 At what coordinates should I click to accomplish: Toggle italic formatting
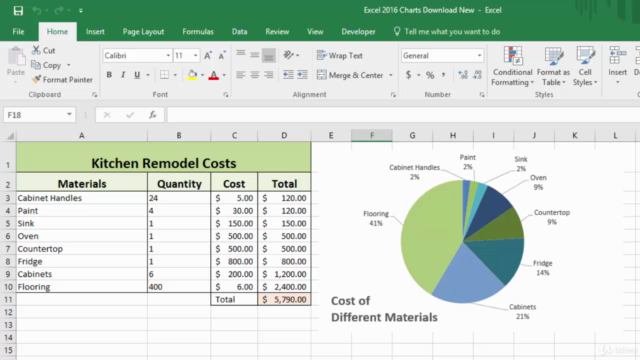tap(123, 75)
